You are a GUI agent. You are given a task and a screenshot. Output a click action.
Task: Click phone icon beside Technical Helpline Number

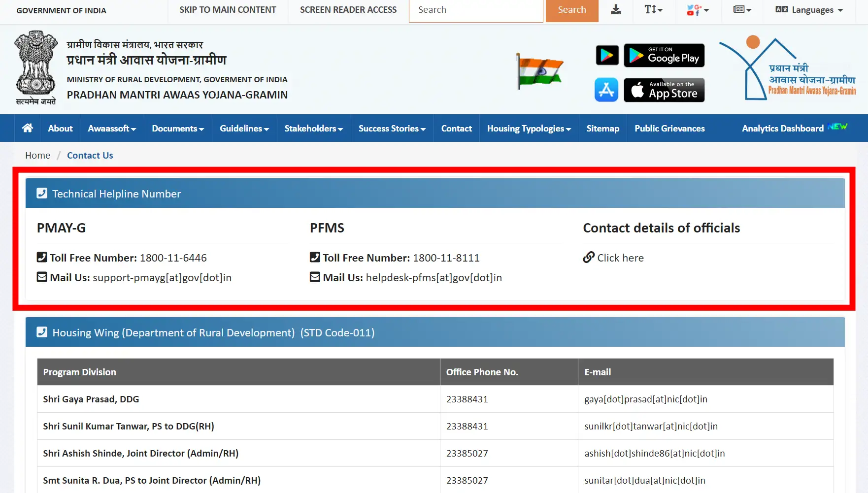(42, 193)
